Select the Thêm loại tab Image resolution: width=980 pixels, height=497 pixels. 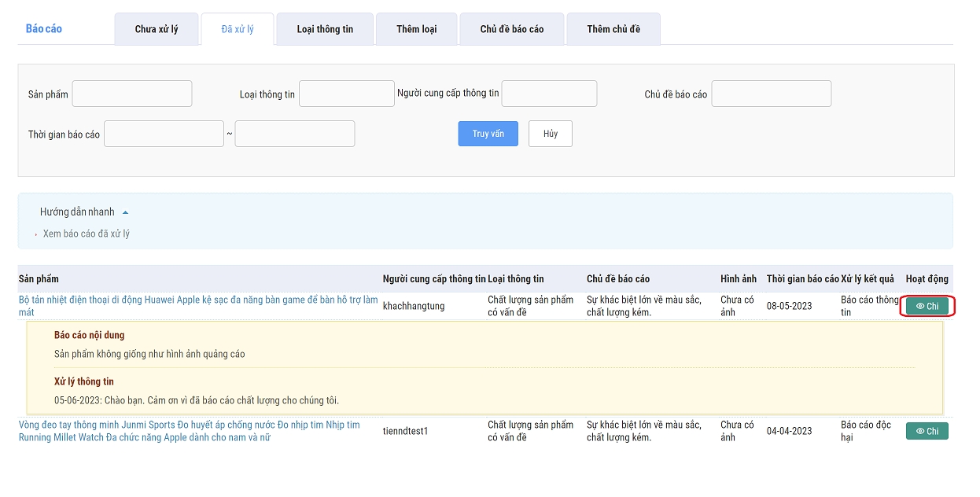click(x=416, y=29)
